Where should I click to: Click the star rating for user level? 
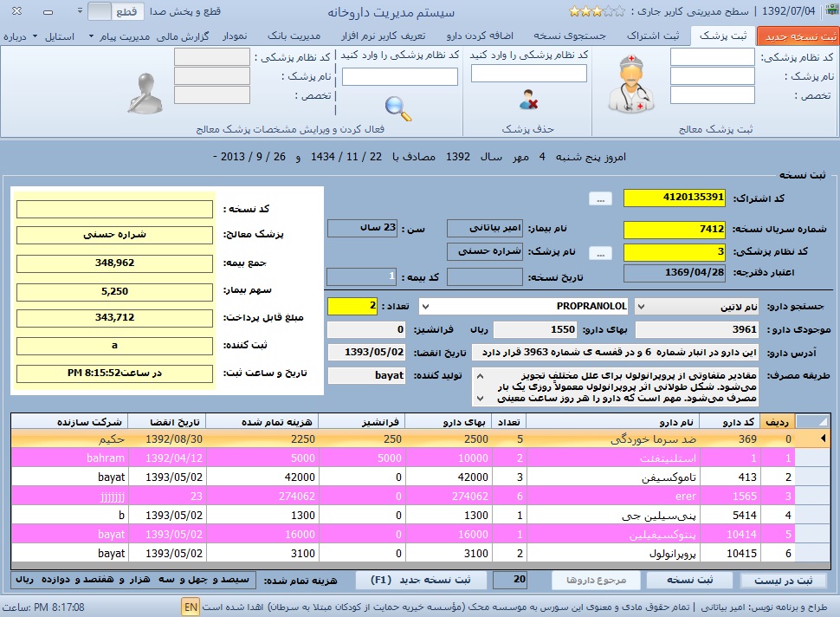click(x=596, y=12)
